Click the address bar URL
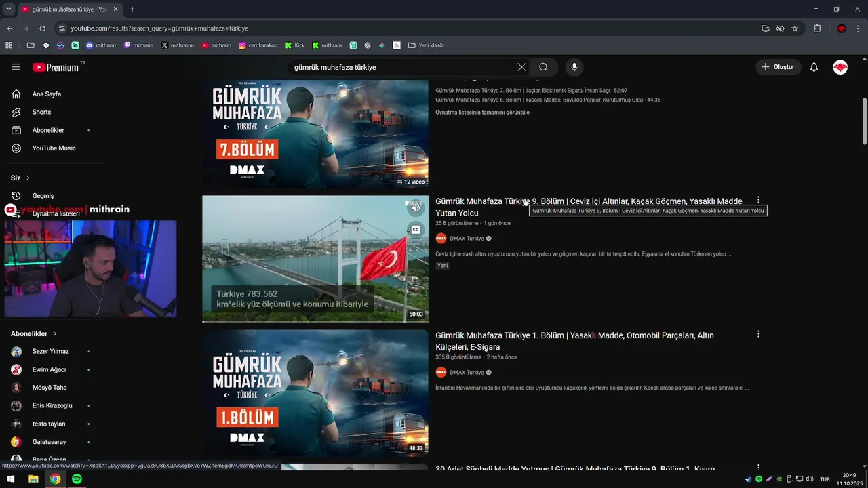The image size is (868, 488). [159, 28]
